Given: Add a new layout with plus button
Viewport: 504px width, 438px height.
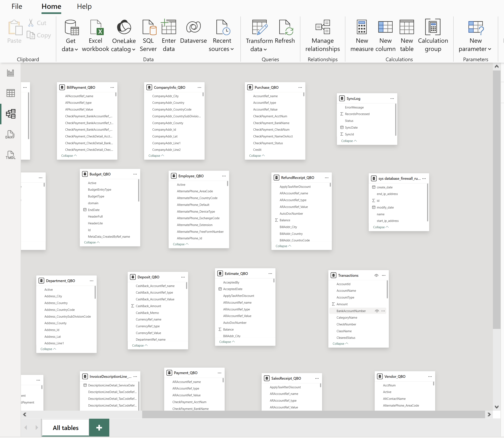Looking at the screenshot, I should pyautogui.click(x=99, y=428).
